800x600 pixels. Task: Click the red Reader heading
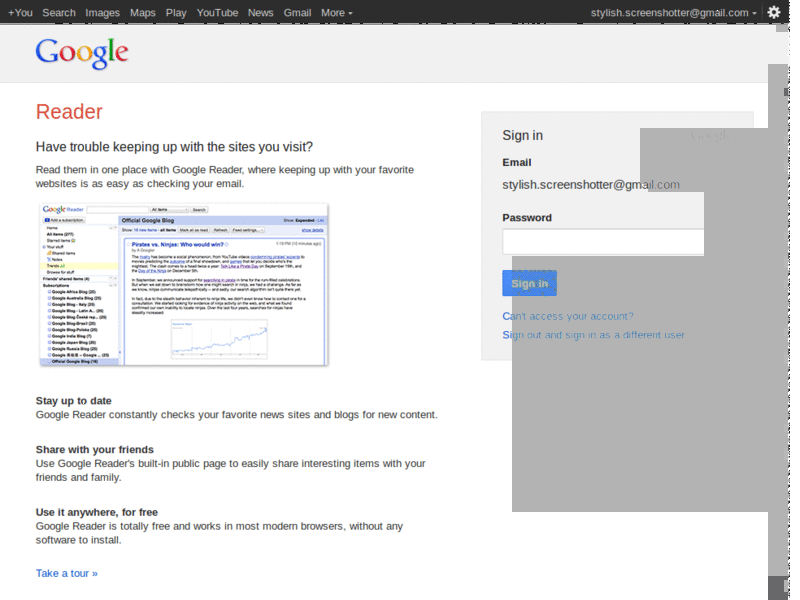click(69, 112)
